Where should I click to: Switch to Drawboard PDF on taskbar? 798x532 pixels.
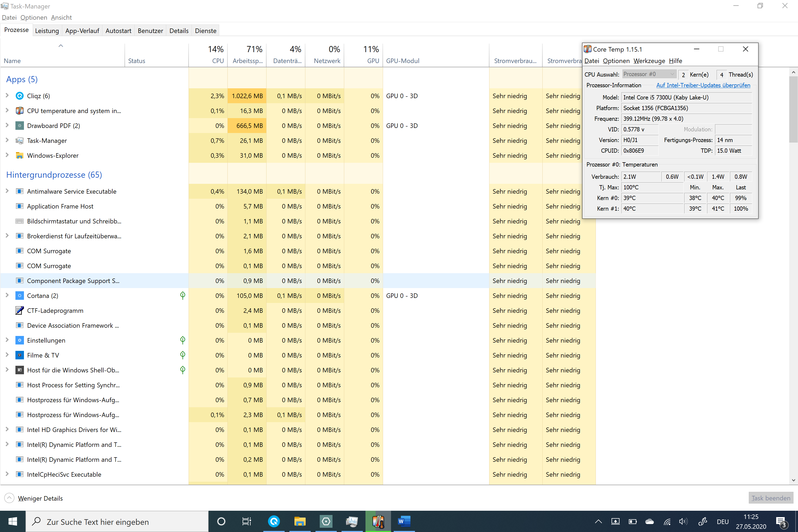pos(326,521)
